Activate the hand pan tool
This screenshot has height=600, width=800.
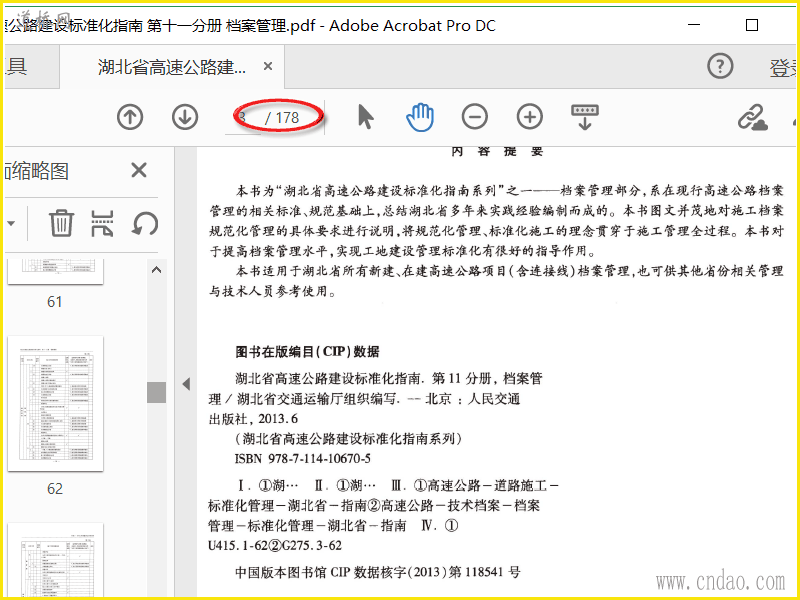pos(420,117)
